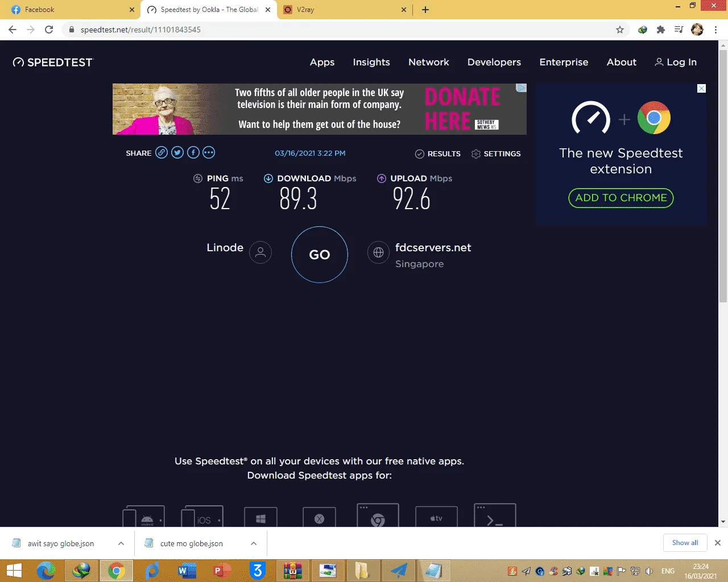Click the fdcservers.net server name
The width and height of the screenshot is (728, 582).
coord(433,248)
